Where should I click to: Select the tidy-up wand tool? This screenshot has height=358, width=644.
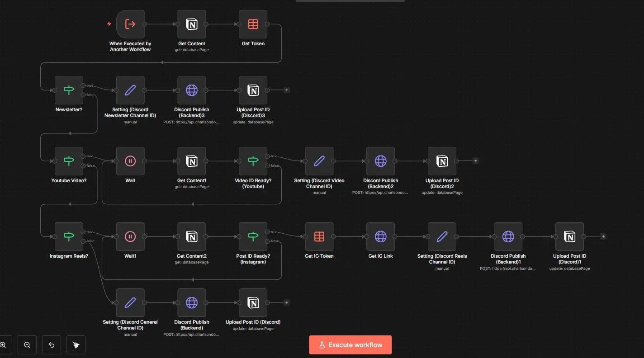[76, 344]
